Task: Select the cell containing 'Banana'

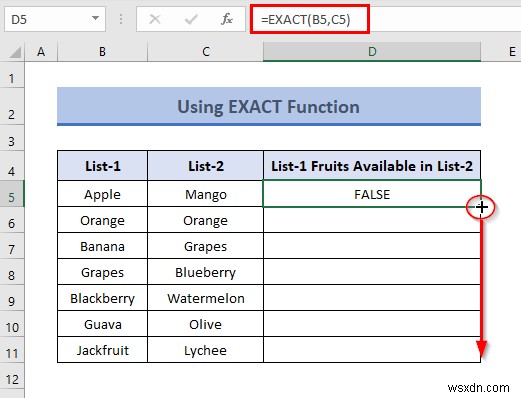Action: [x=102, y=246]
